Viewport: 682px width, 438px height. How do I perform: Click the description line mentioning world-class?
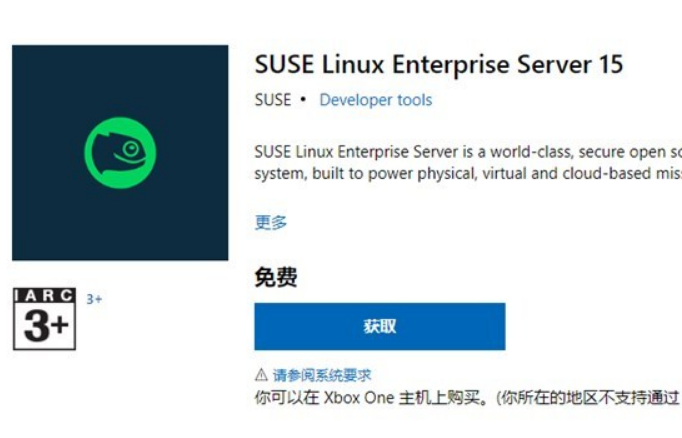(468, 152)
